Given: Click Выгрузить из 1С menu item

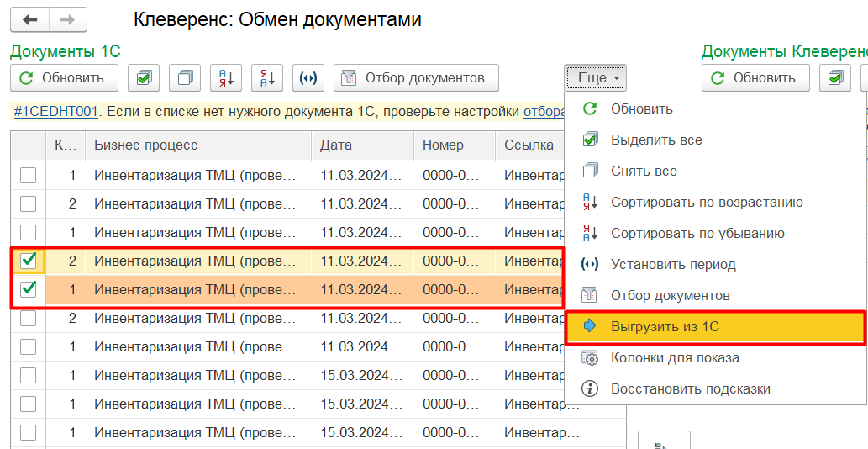Looking at the screenshot, I should click(715, 326).
